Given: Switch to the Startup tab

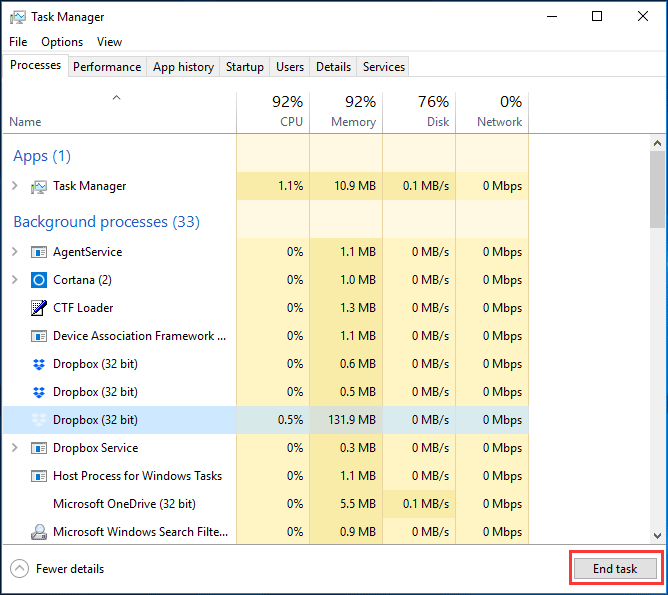Looking at the screenshot, I should point(245,67).
